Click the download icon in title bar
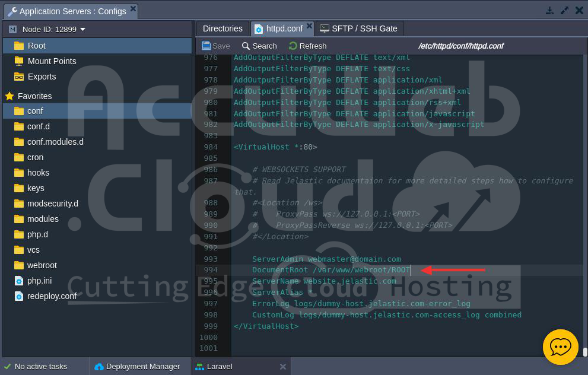 [549, 11]
